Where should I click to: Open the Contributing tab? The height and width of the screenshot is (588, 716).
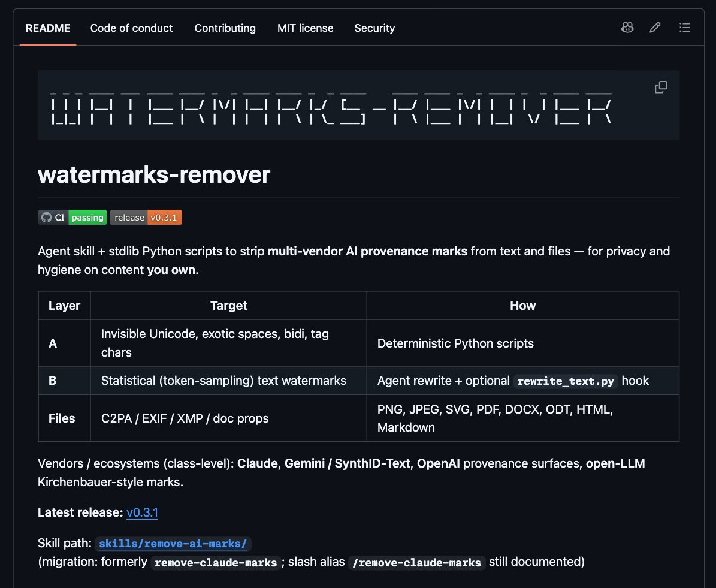[x=225, y=28]
